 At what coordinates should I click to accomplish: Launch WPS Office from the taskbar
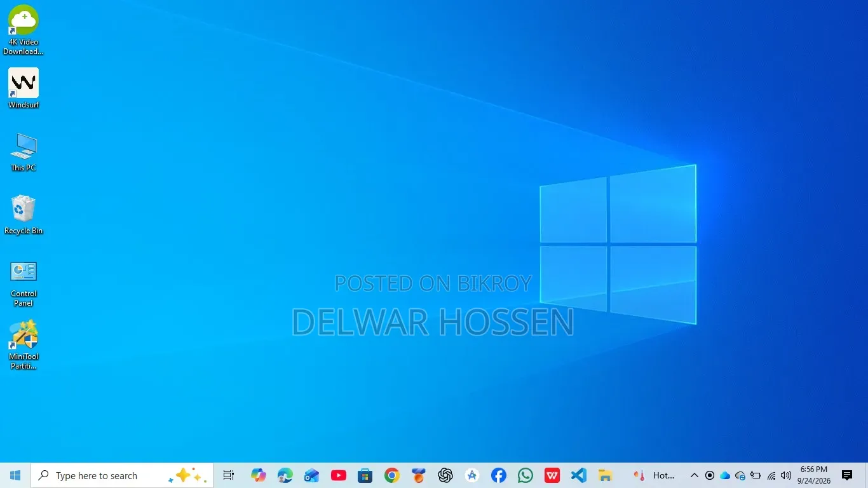click(x=552, y=475)
